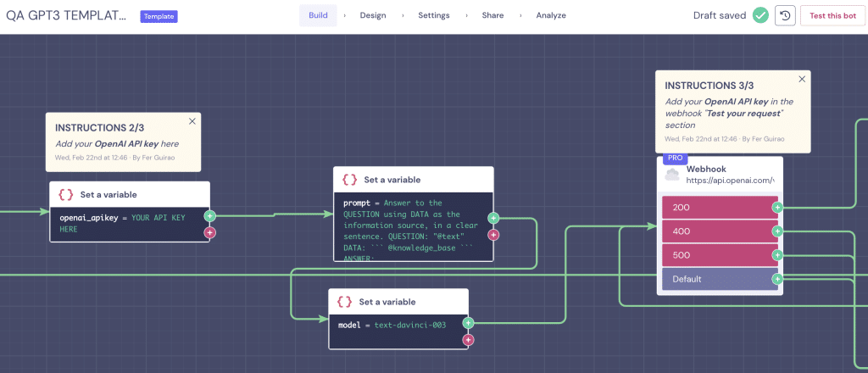
Task: Click the braces icon of model block
Action: coord(344,302)
